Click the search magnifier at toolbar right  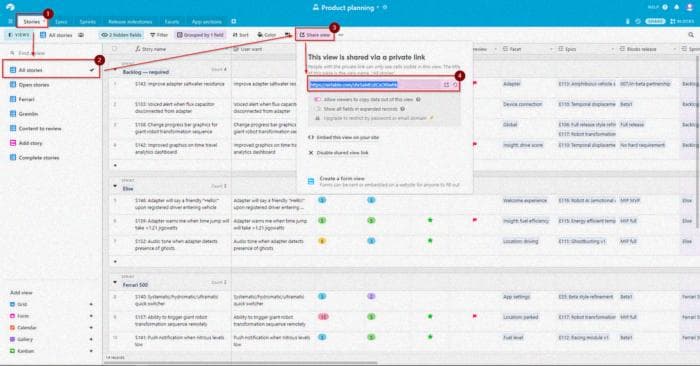tap(691, 35)
